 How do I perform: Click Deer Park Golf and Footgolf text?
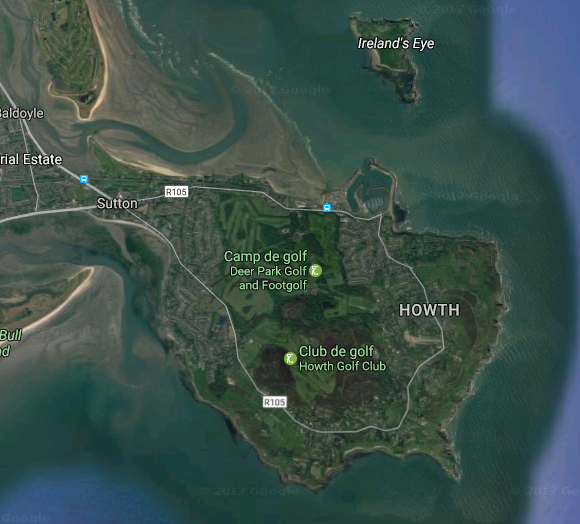pyautogui.click(x=269, y=278)
